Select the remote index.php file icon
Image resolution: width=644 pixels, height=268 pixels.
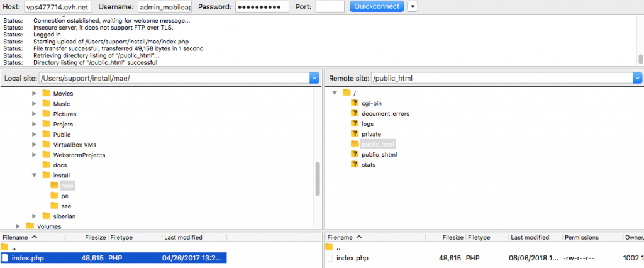click(330, 258)
